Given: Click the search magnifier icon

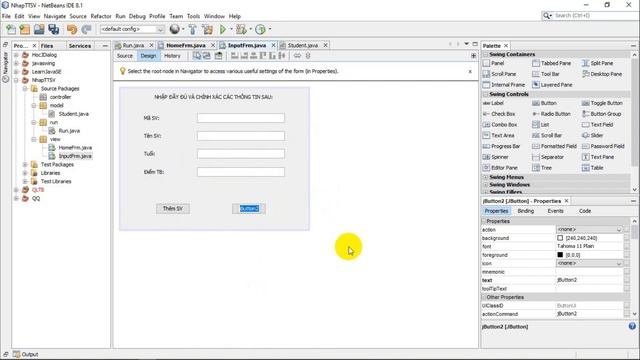Looking at the screenshot, I should coord(546,16).
